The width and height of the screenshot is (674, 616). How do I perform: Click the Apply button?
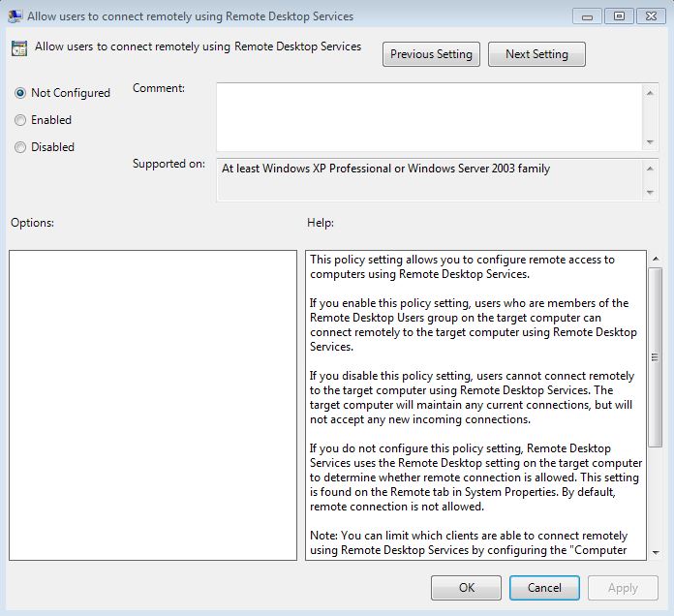623,588
